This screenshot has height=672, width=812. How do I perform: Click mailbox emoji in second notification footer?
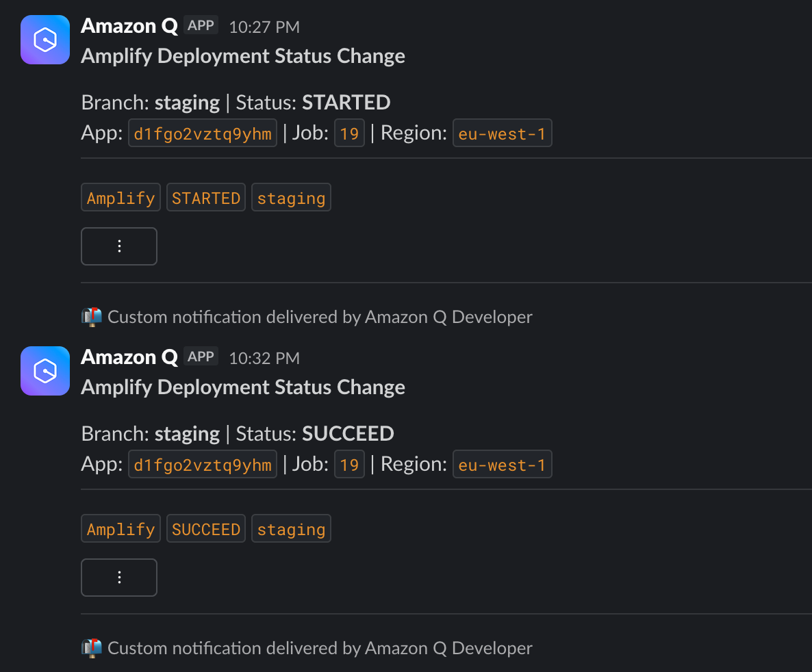click(92, 648)
